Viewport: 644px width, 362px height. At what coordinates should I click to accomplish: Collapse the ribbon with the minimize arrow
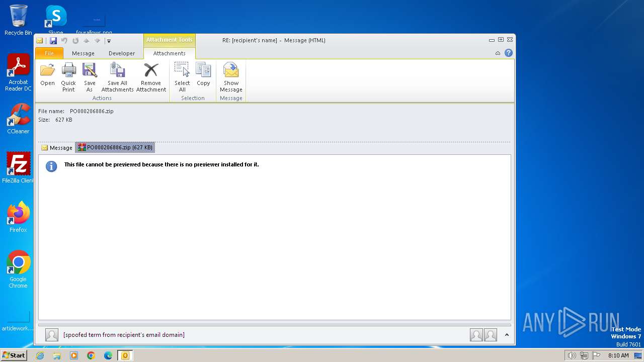[x=498, y=53]
